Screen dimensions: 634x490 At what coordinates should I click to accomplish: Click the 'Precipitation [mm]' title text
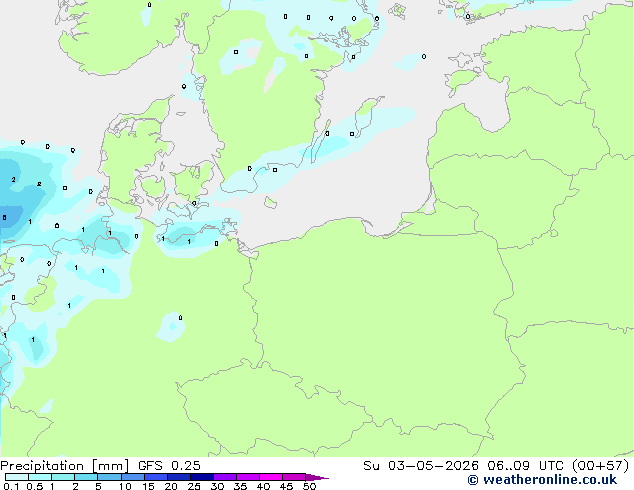[x=64, y=466]
